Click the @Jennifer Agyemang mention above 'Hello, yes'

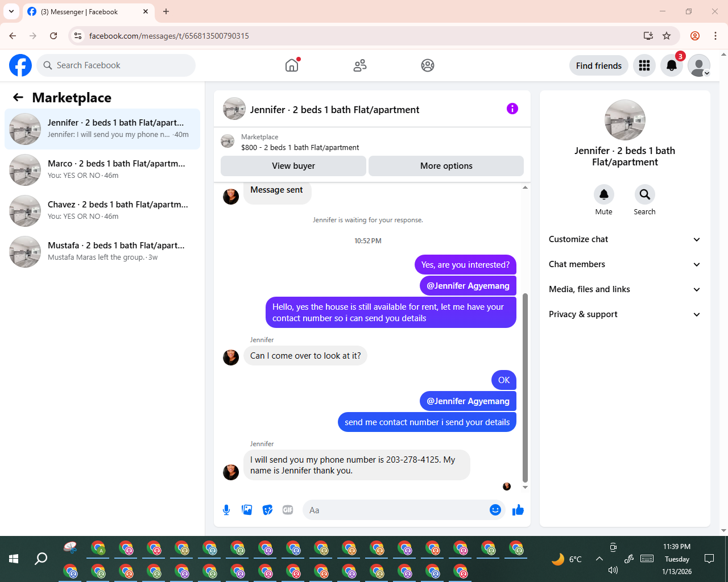pyautogui.click(x=468, y=285)
